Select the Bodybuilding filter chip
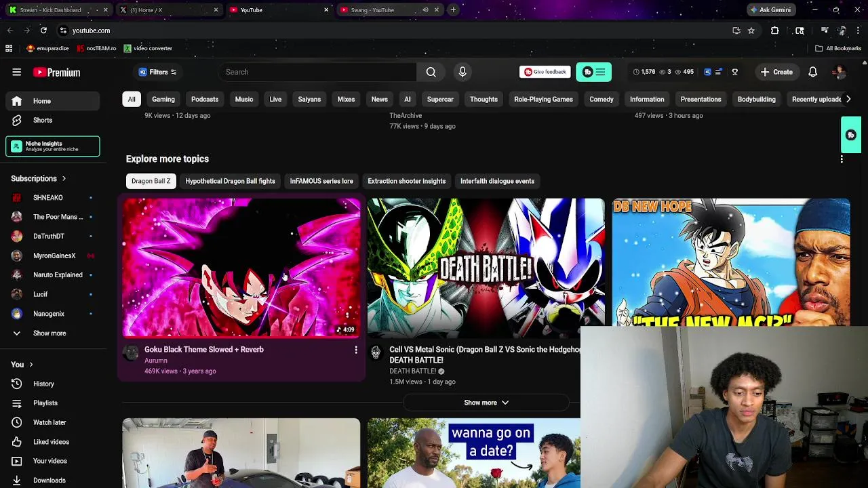Screen dimensions: 868x488 point(756,99)
